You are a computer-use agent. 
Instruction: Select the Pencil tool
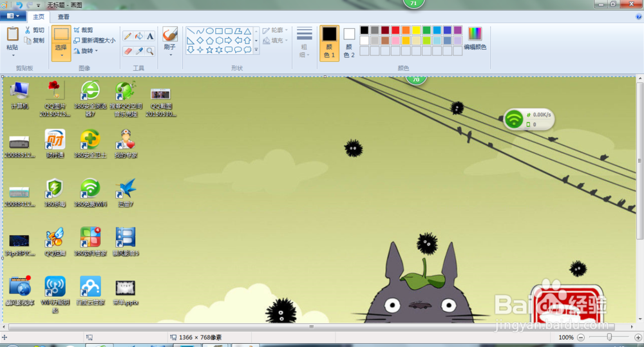pyautogui.click(x=128, y=36)
